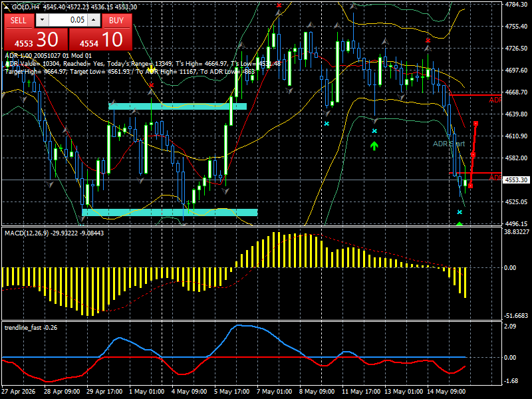Click the -51.6683 MACD scale value

[516, 315]
